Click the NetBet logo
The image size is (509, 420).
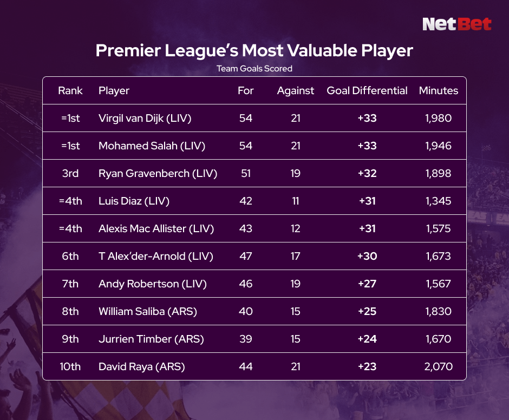tap(456, 24)
